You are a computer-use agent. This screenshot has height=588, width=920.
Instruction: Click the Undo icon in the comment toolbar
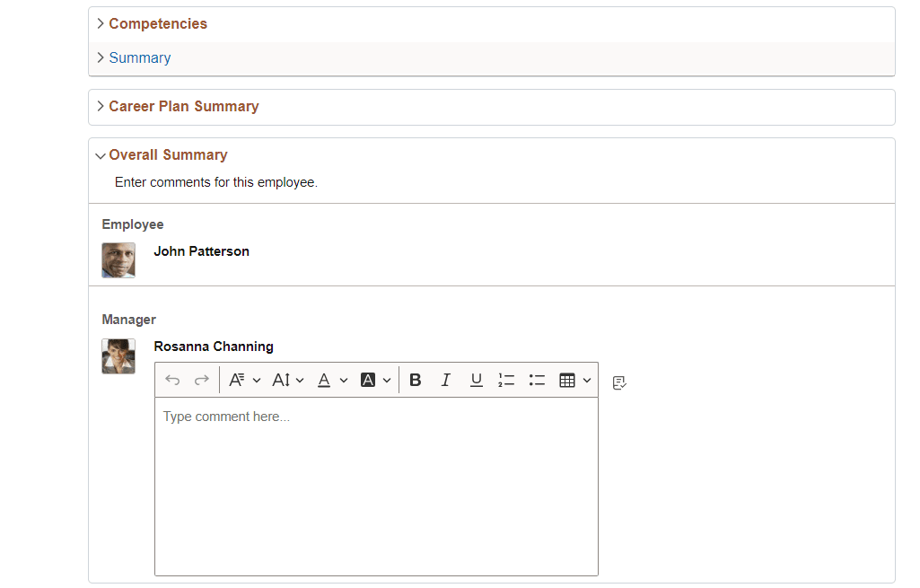click(x=172, y=380)
